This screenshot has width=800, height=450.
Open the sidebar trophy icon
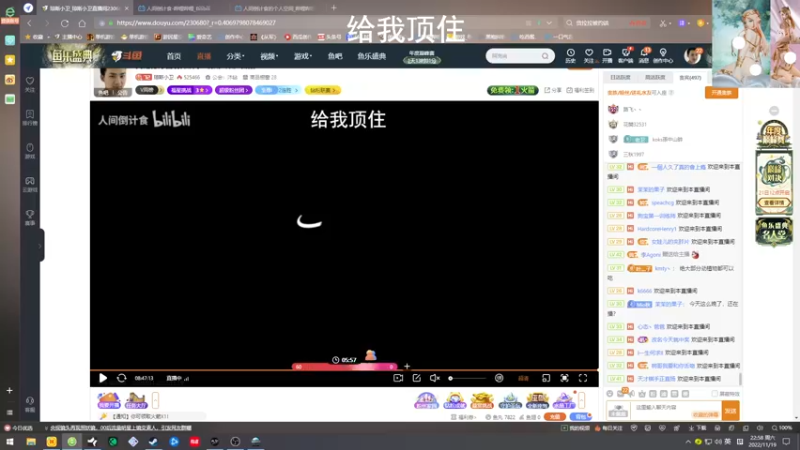[x=30, y=217]
